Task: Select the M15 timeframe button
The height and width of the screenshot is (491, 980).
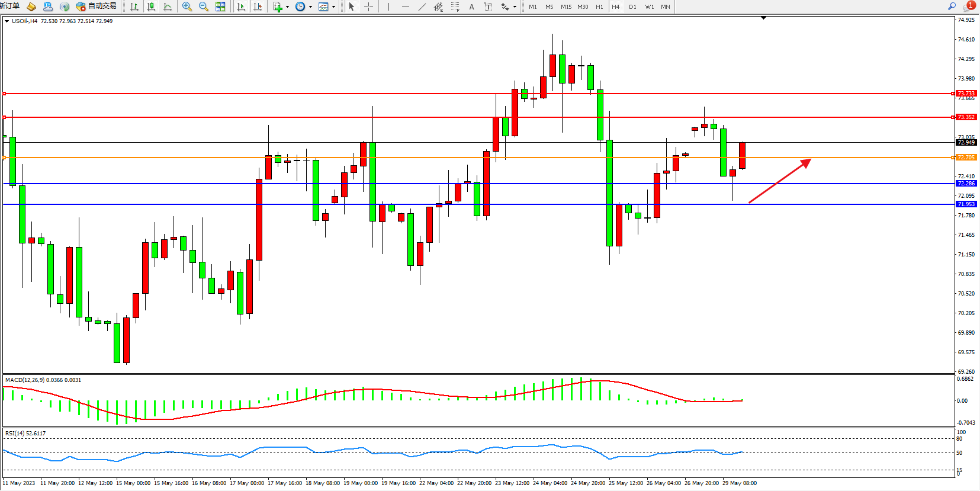Action: tap(566, 7)
